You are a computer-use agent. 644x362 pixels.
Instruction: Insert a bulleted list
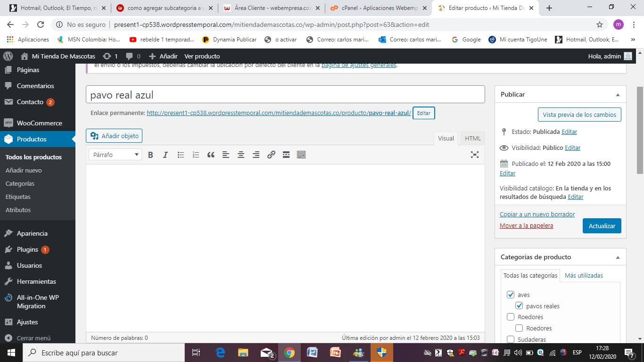tap(181, 155)
